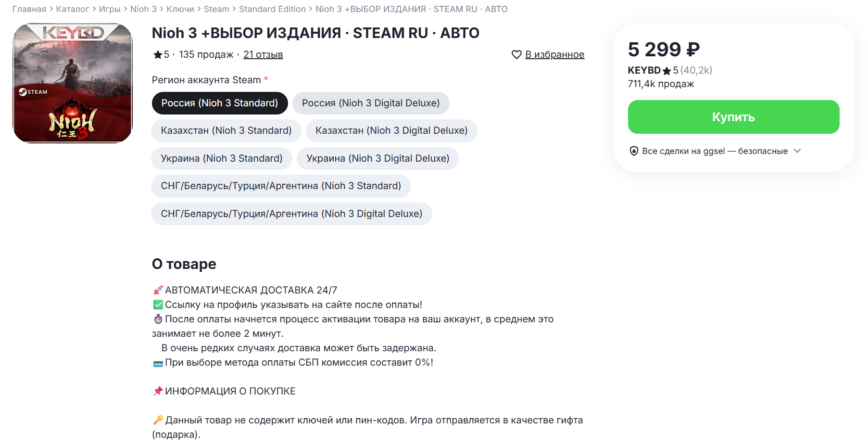The image size is (868, 446).
Task: Pick Украина (Nioh 3 Digital Deluxe) option
Action: click(x=377, y=159)
